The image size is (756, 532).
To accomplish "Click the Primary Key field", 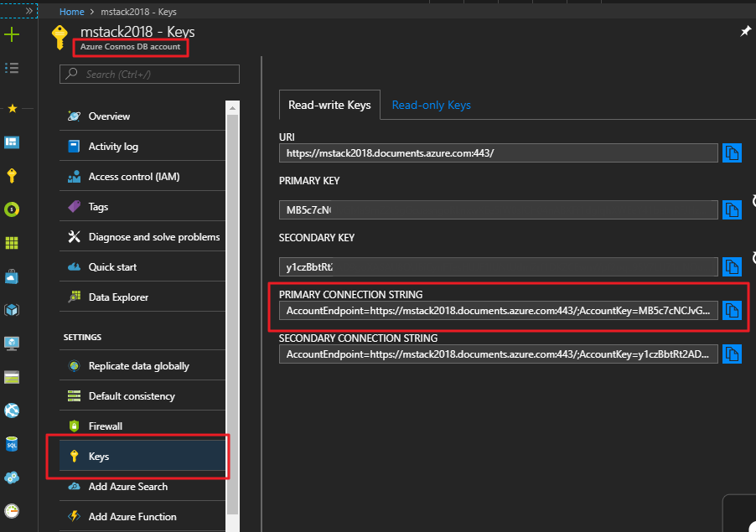I will (499, 210).
